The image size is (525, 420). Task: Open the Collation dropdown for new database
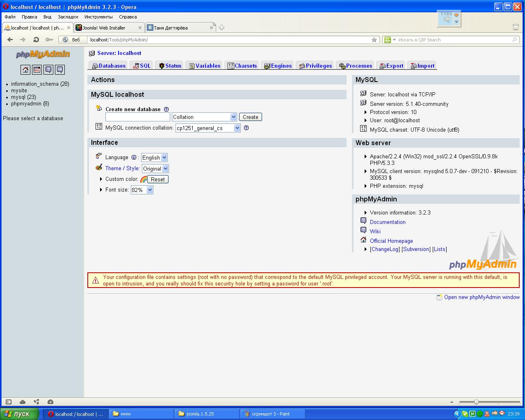(x=204, y=117)
